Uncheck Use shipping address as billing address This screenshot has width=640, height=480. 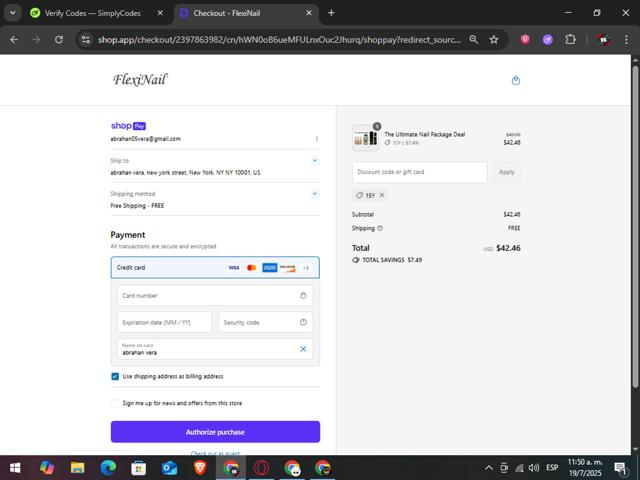click(x=115, y=376)
